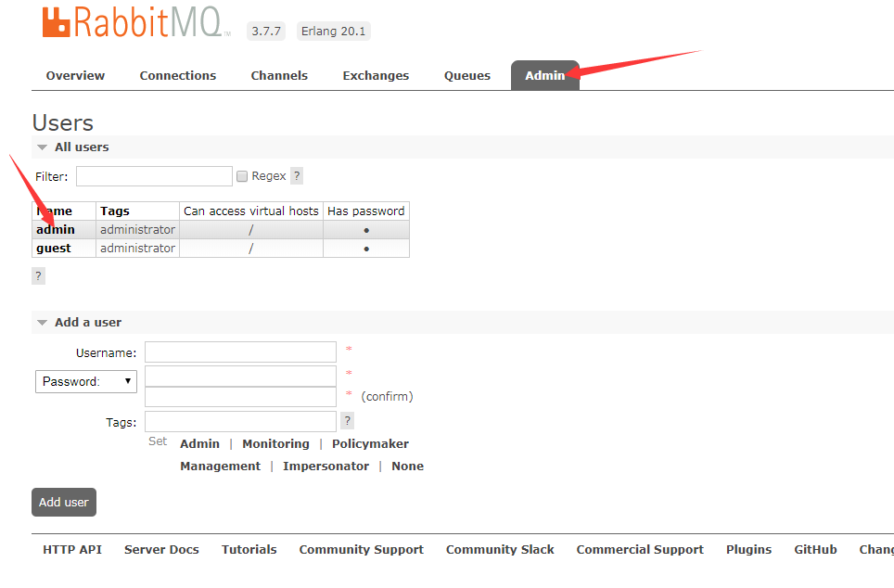Open the Commercial Support footer link
Image resolution: width=894 pixels, height=588 pixels.
tap(640, 549)
